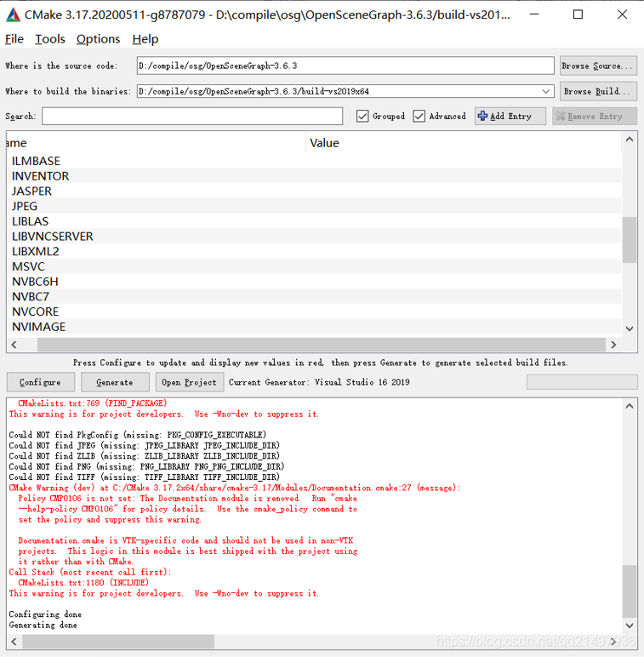
Task: Click the progress bar beside Current Generator
Action: pos(582,382)
